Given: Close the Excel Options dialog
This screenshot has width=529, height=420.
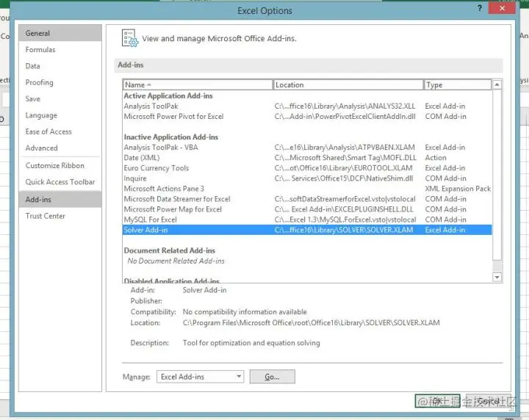Looking at the screenshot, I should click(502, 8).
